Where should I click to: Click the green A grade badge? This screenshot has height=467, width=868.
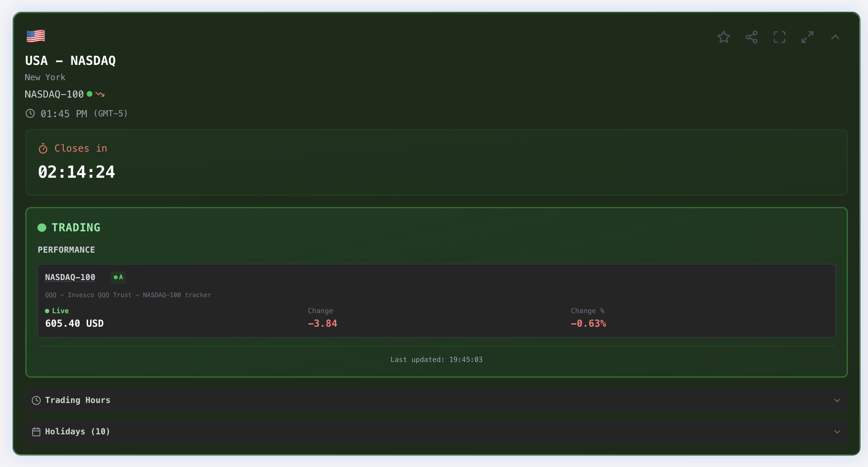pos(118,277)
